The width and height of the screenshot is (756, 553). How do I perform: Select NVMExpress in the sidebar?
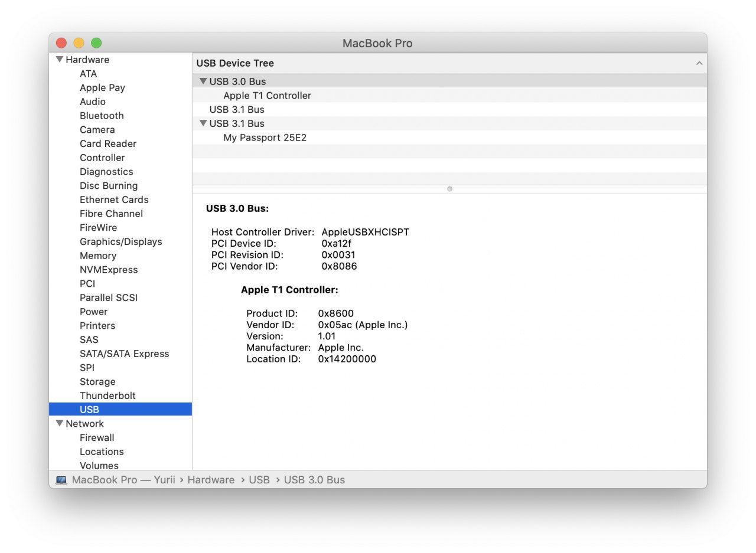tap(109, 270)
